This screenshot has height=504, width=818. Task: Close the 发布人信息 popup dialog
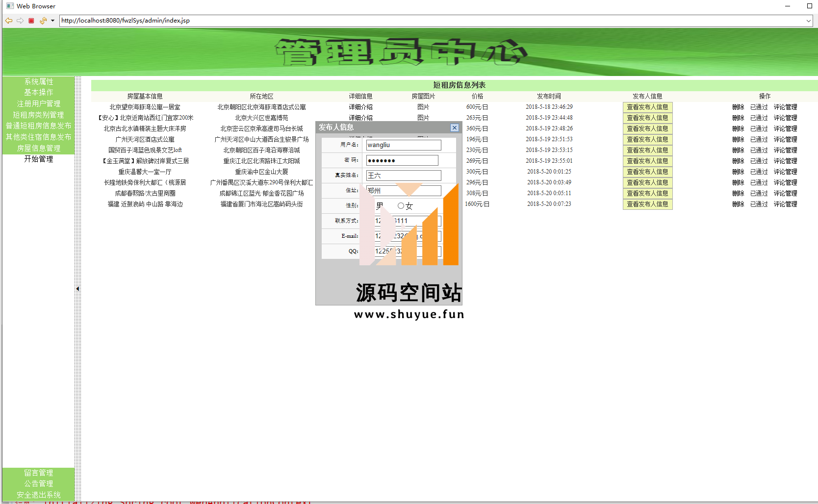point(455,127)
